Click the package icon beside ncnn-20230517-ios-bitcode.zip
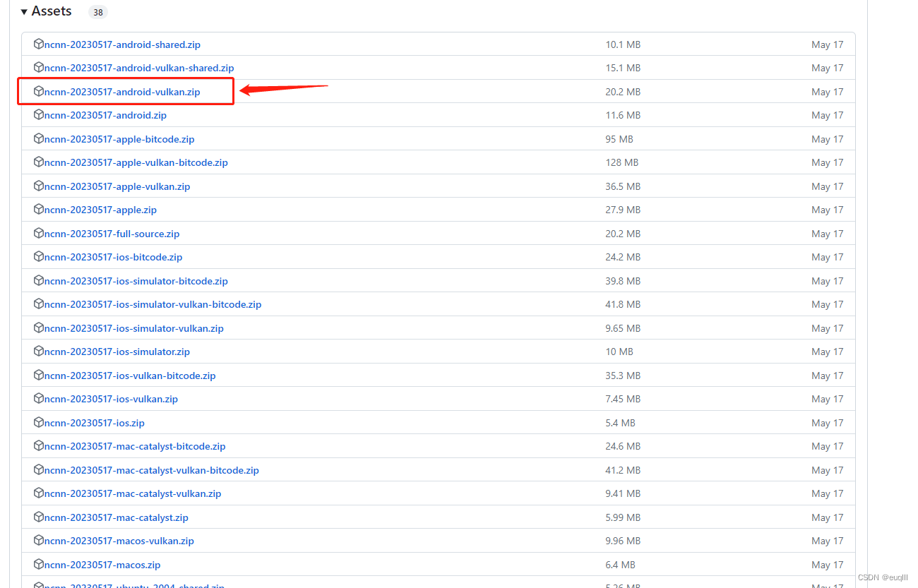The image size is (918, 588). coord(39,257)
